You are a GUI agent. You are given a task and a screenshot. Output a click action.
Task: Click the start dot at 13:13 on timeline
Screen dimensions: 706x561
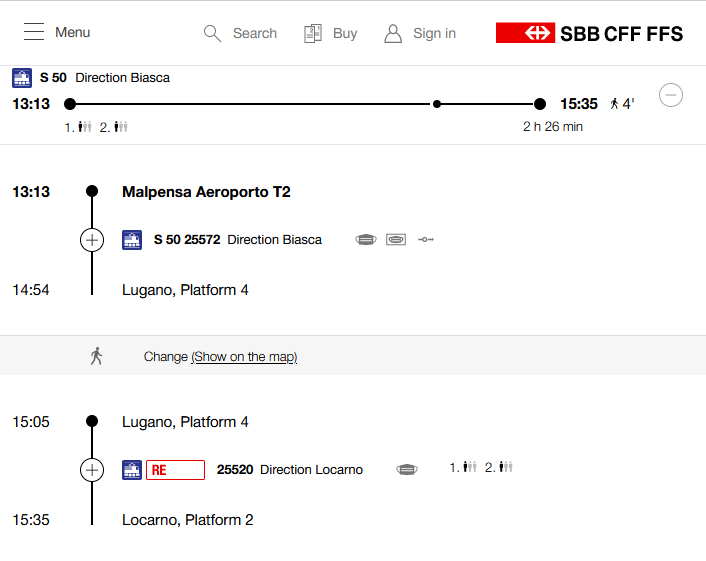click(x=70, y=104)
